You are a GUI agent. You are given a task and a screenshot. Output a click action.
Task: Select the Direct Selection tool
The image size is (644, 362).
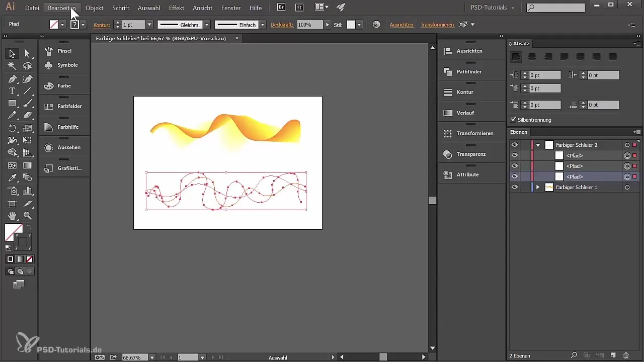28,53
